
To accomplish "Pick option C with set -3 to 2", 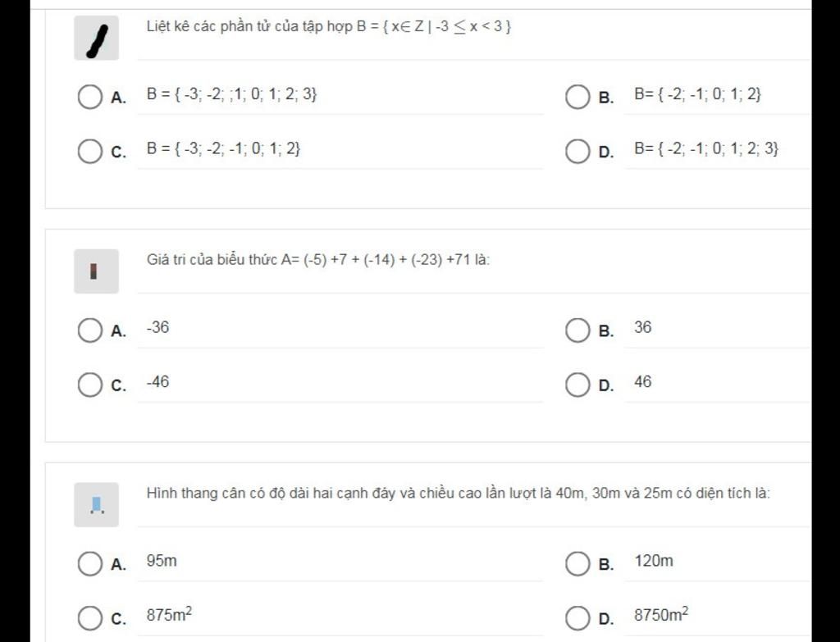I will 90,152.
